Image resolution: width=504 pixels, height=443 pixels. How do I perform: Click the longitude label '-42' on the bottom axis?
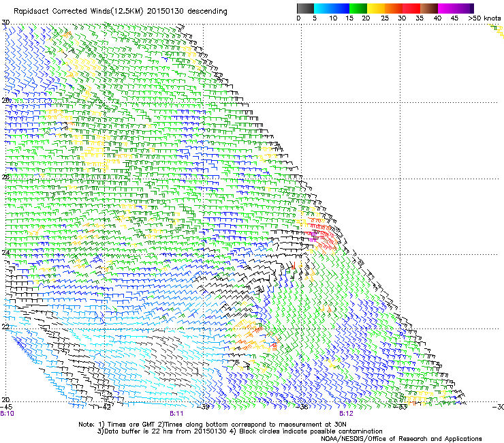[105, 408]
